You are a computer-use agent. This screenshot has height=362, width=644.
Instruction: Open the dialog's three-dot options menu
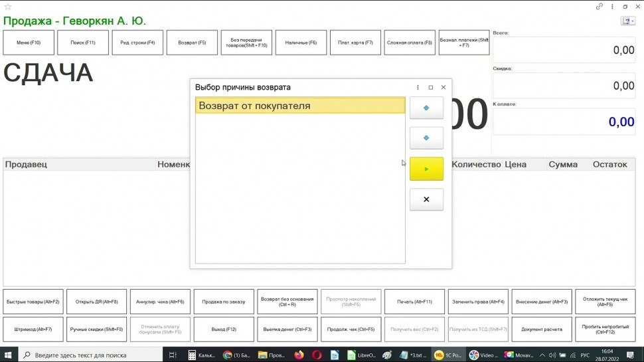click(x=418, y=88)
